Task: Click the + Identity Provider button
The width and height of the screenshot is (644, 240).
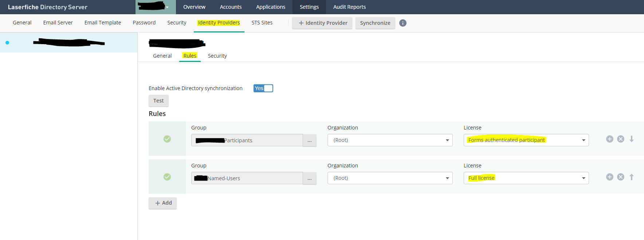Action: point(322,23)
